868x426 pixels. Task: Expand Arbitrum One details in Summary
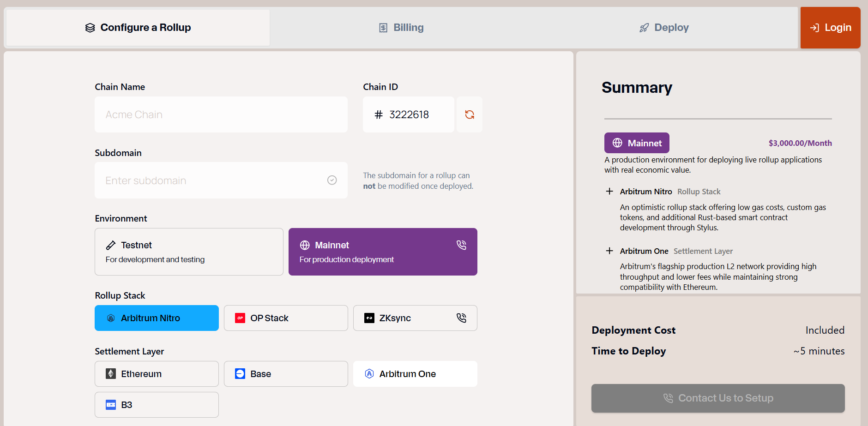point(609,251)
